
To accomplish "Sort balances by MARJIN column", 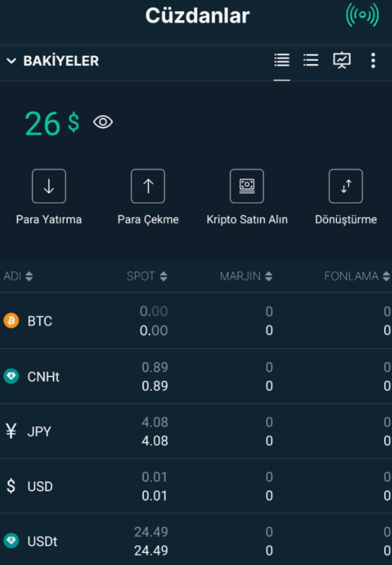I will coord(246,276).
